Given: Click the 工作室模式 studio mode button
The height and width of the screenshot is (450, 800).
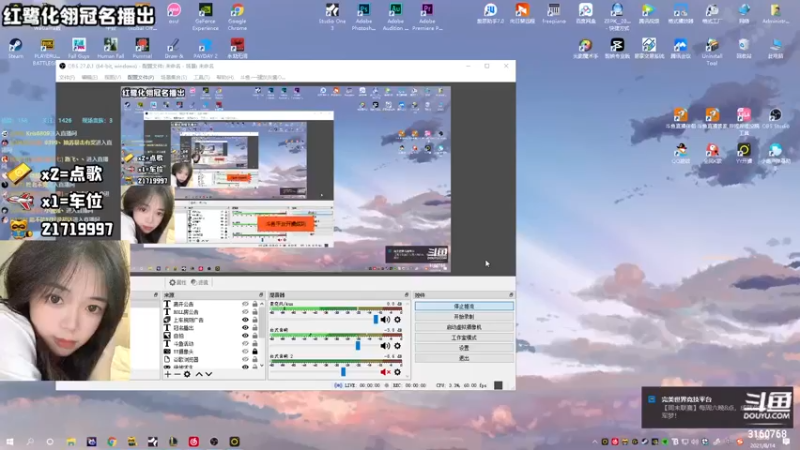Looking at the screenshot, I should pyautogui.click(x=464, y=338).
